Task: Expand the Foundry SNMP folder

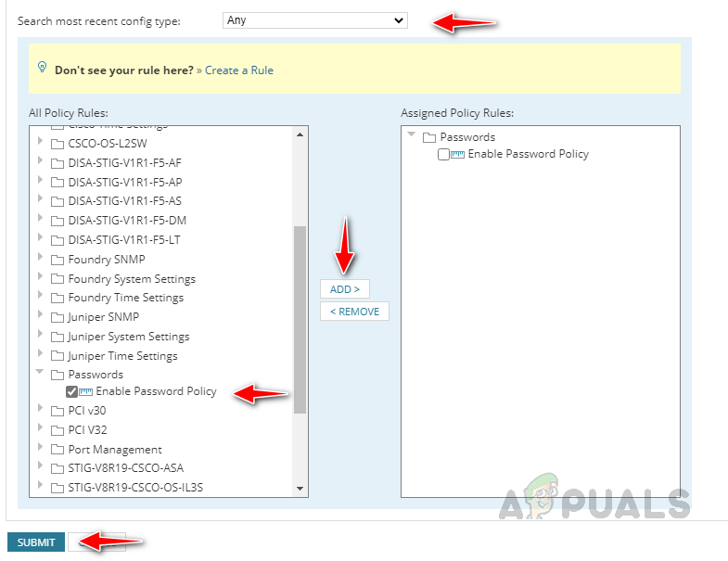Action: click(x=40, y=256)
